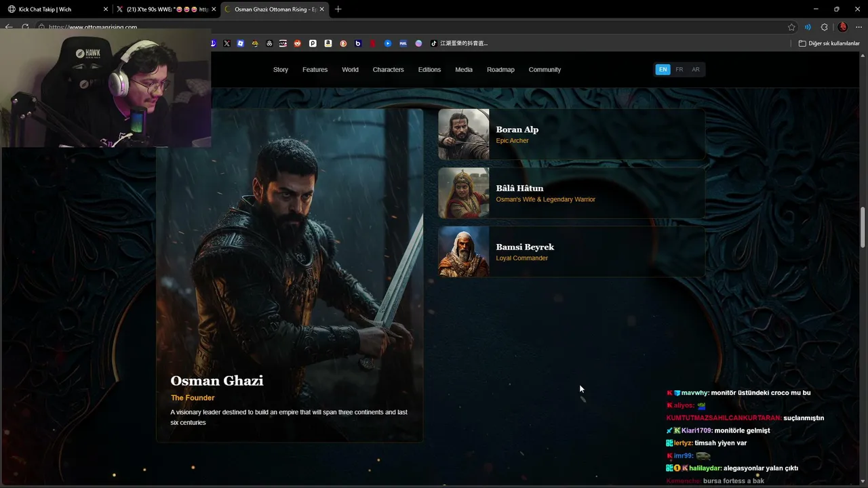The height and width of the screenshot is (488, 868).
Task: Click "Osman's Wife & Legendary Warrior" text
Action: 545,199
